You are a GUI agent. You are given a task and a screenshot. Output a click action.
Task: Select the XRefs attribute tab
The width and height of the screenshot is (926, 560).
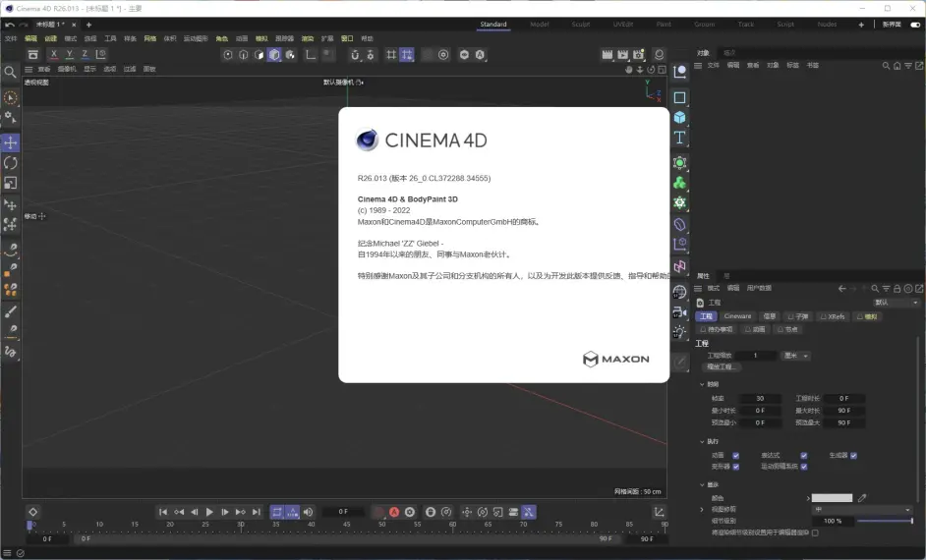pos(833,317)
